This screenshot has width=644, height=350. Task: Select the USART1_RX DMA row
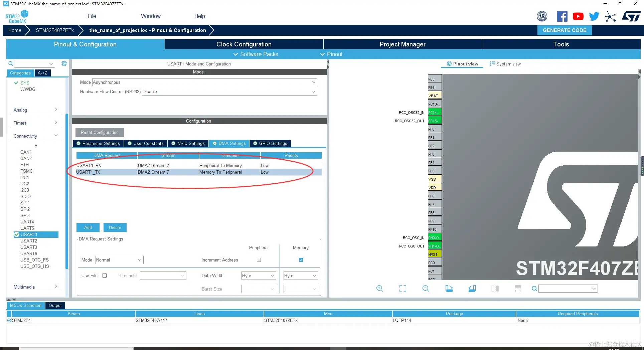pos(199,165)
